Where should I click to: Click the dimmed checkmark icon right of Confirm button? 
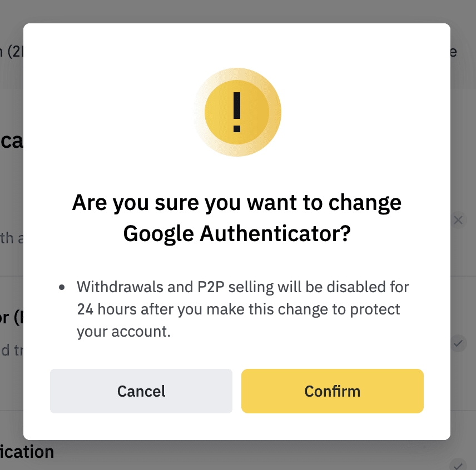pos(458,343)
